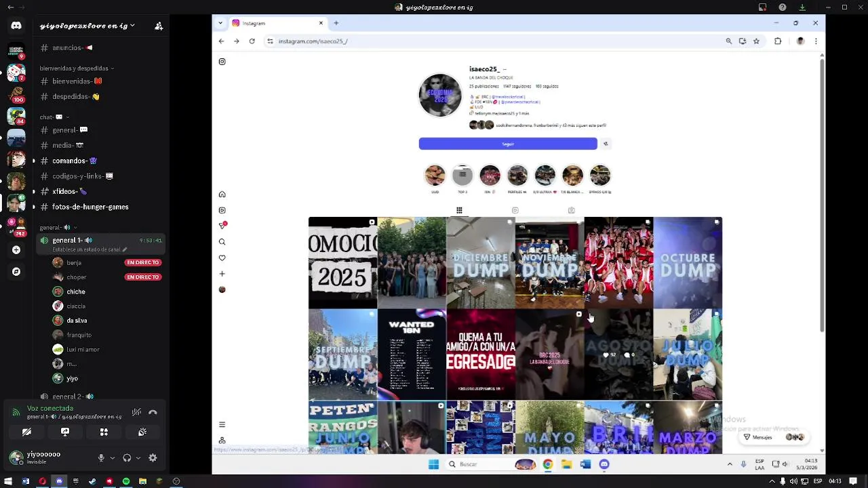Expand Discord microphone input options arrow
The width and height of the screenshot is (868, 488).
pos(113,457)
